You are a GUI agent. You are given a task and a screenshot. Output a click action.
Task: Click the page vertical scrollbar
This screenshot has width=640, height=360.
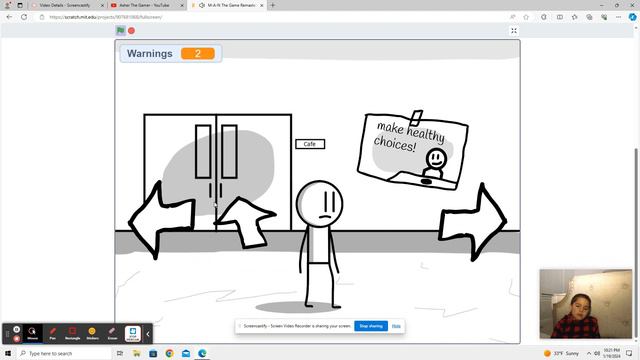(636, 243)
